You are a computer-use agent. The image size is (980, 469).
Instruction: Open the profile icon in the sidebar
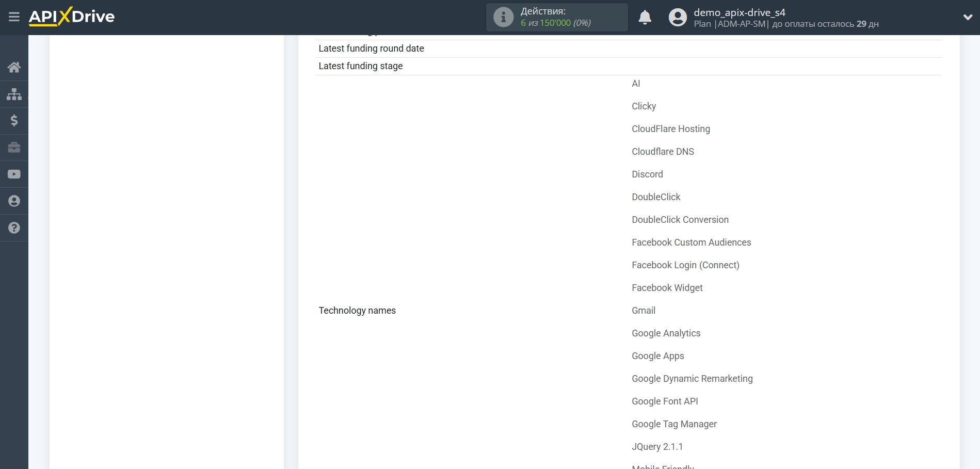click(14, 201)
